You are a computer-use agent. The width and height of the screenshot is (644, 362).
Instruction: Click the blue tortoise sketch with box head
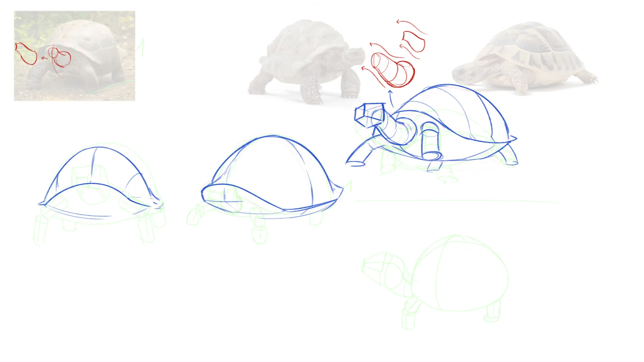(x=431, y=128)
